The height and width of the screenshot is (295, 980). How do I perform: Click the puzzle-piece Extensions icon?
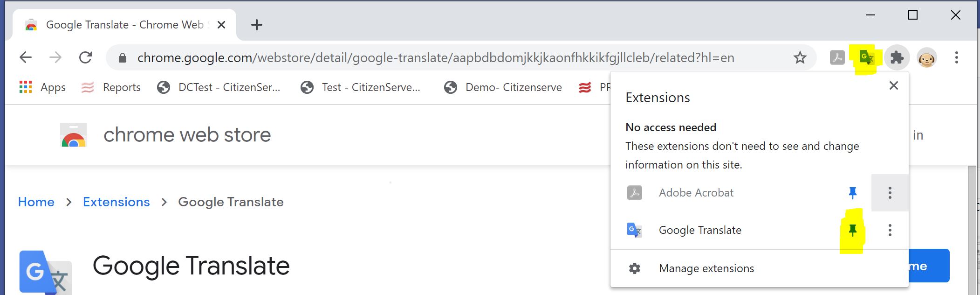pos(897,58)
